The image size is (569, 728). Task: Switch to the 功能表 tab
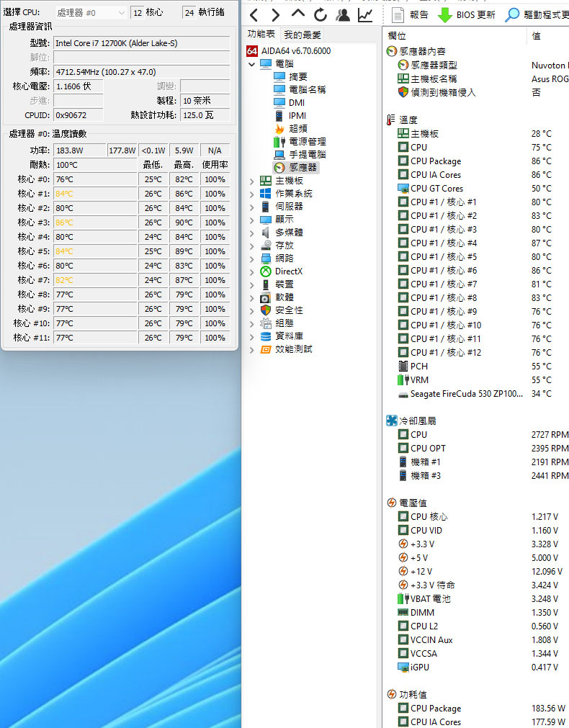tap(261, 35)
